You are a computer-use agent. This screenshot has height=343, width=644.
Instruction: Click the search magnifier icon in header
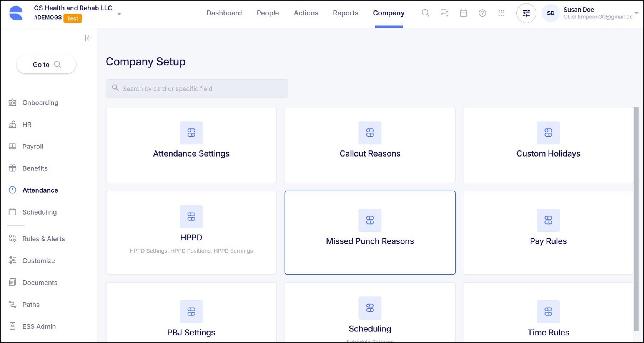[425, 13]
